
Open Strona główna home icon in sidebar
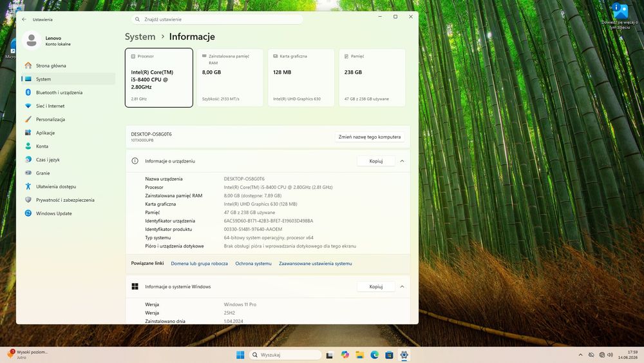pyautogui.click(x=28, y=65)
